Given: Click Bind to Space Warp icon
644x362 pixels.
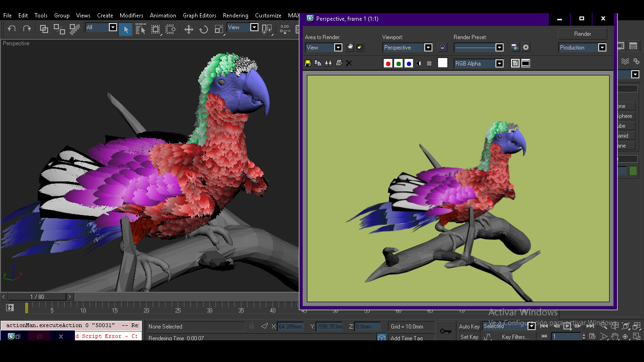Looking at the screenshot, I should click(x=74, y=29).
